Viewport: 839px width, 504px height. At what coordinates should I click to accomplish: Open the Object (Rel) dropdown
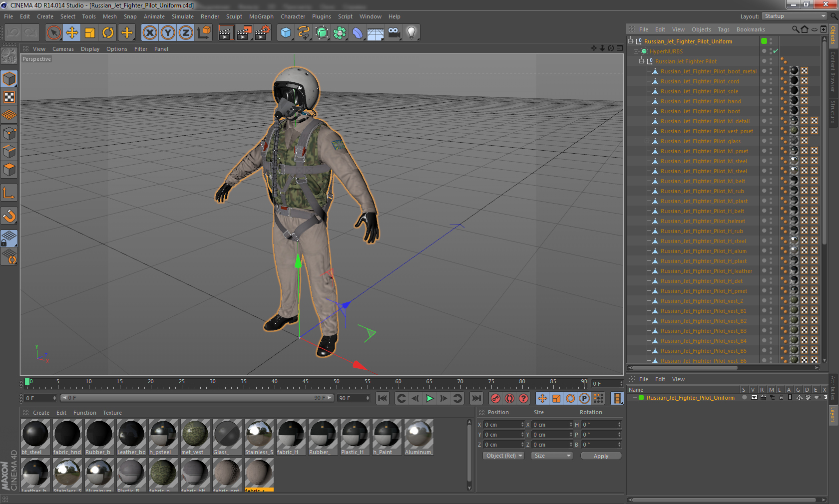504,456
